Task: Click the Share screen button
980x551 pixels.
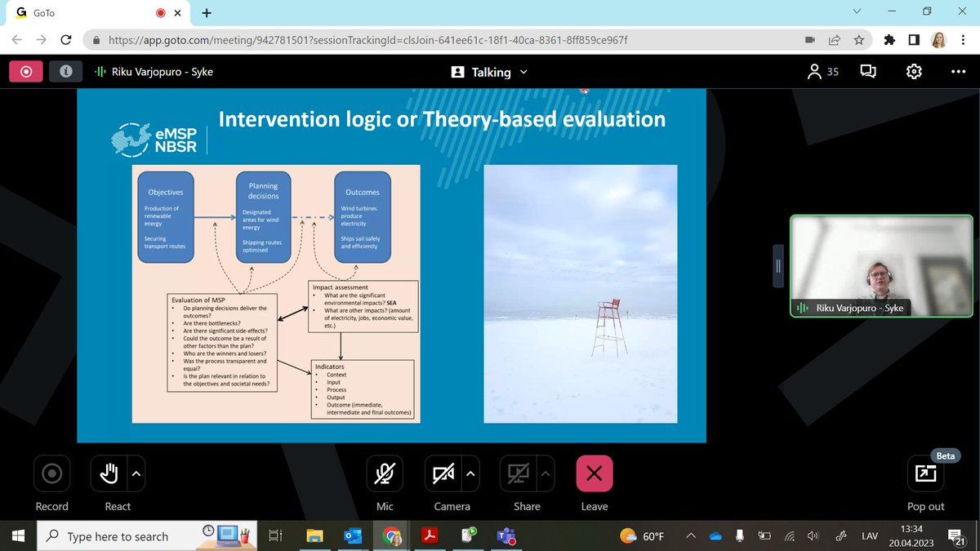Action: click(518, 473)
